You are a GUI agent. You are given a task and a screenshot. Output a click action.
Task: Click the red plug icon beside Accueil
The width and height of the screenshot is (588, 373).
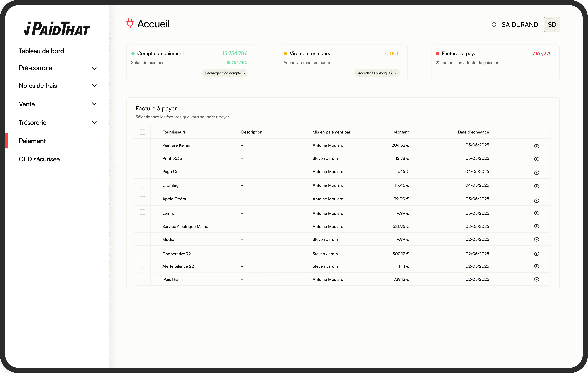(x=130, y=23)
